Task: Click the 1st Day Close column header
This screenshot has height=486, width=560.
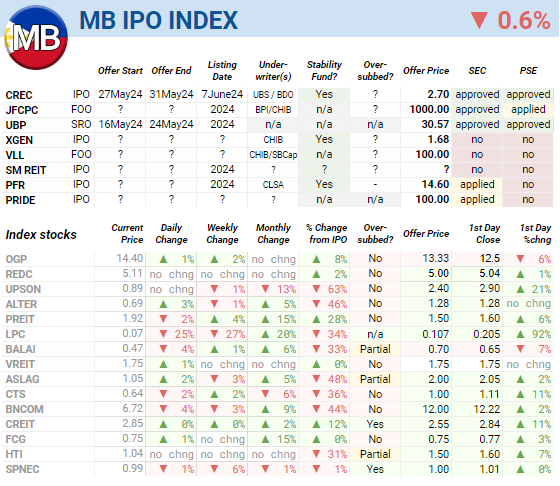Action: [484, 234]
